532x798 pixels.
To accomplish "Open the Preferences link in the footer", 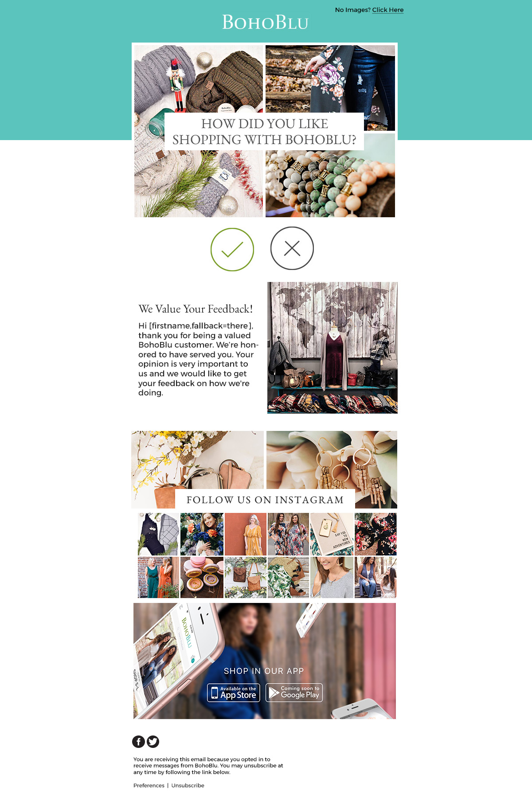I will (x=149, y=785).
